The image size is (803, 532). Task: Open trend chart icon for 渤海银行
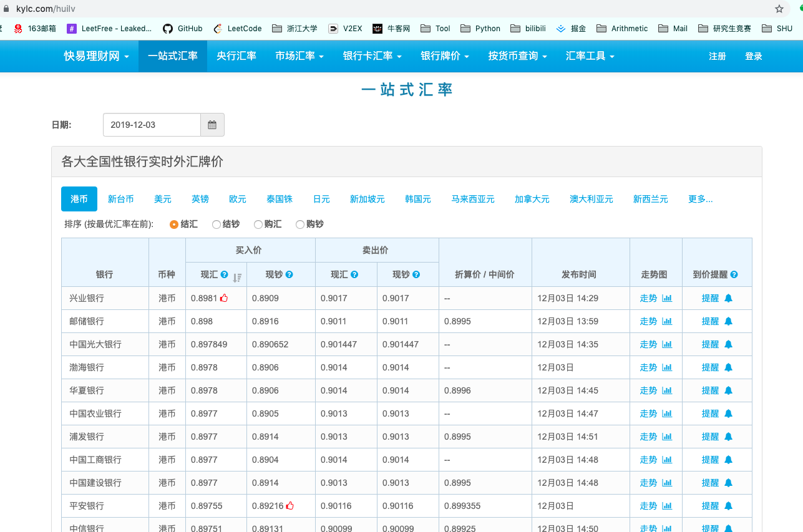(x=667, y=367)
